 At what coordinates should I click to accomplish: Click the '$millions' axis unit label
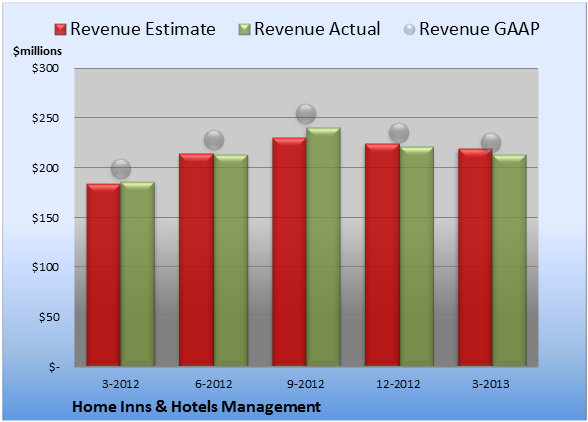[37, 51]
